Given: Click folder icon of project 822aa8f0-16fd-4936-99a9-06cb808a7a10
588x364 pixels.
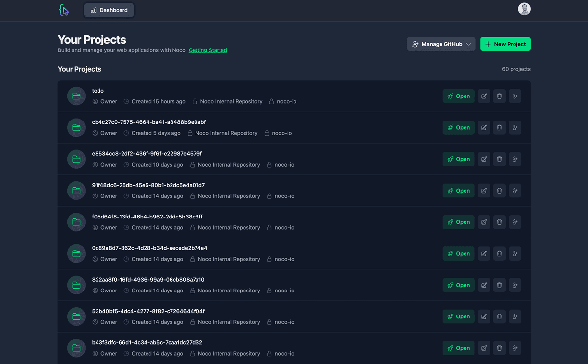Looking at the screenshot, I should (76, 285).
